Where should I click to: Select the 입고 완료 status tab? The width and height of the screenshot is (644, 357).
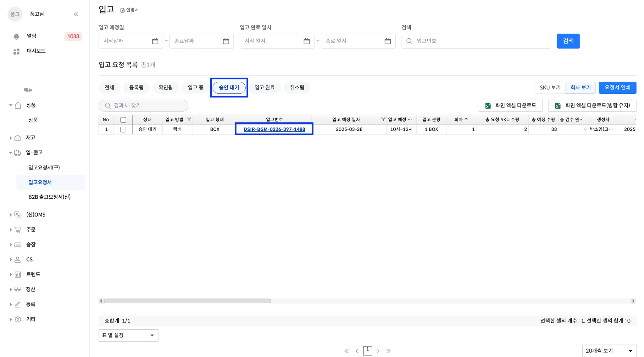point(264,88)
